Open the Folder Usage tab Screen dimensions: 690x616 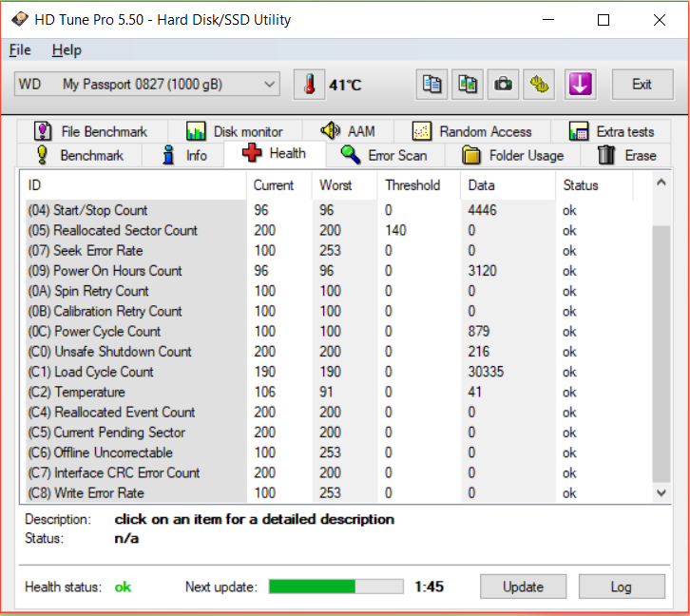[x=513, y=155]
